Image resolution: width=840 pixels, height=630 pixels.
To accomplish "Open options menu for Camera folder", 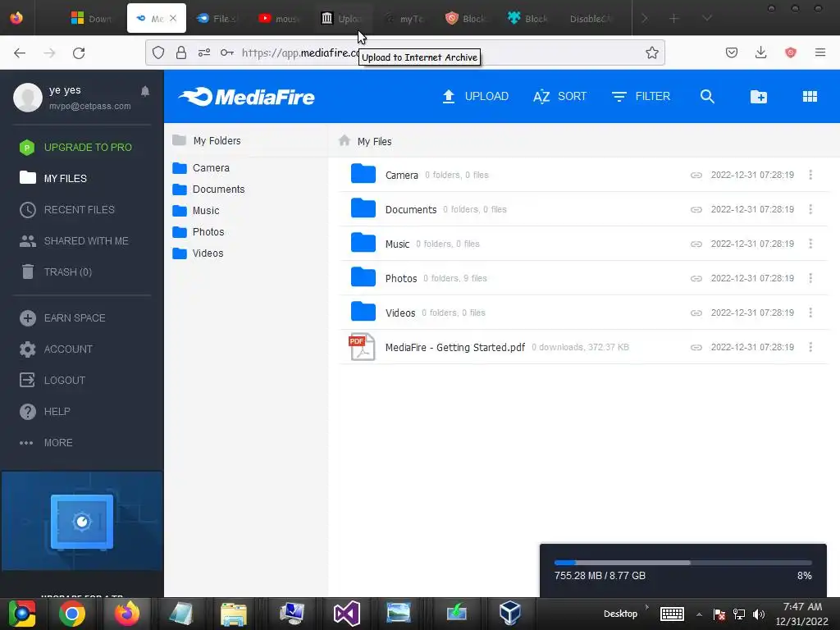I will (x=810, y=175).
